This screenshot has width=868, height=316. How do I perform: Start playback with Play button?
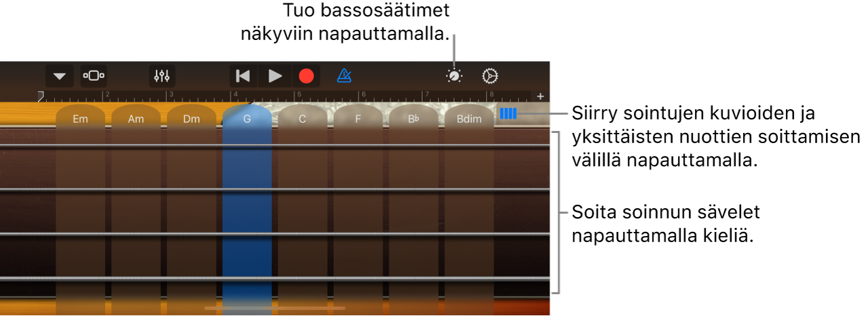[x=275, y=76]
